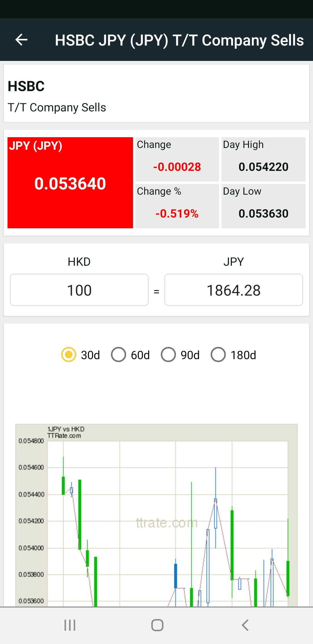
Task: Tap the Change -0.00028 value
Action: (x=177, y=167)
